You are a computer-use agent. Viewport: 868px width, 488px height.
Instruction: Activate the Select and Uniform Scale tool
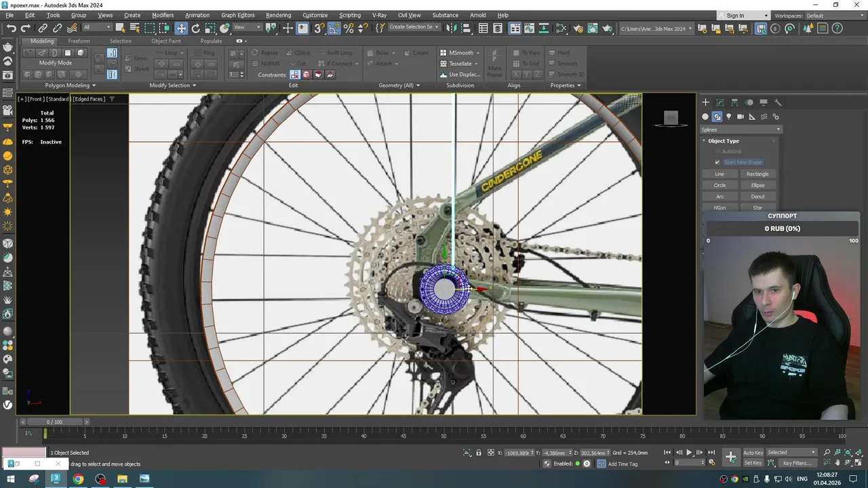210,28
